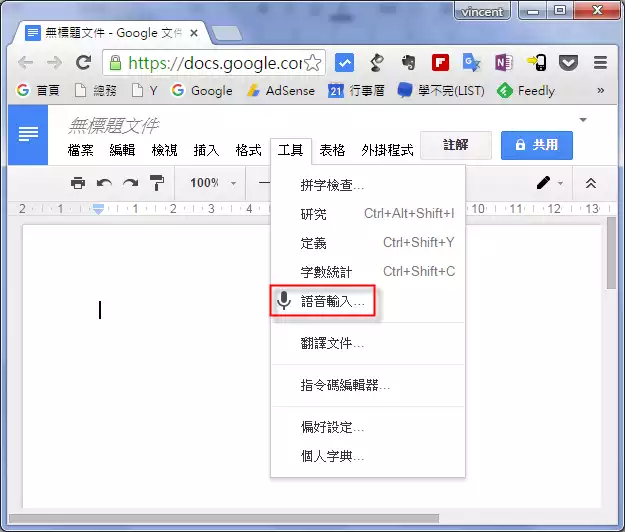Image resolution: width=625 pixels, height=532 pixels.
Task: Click the blue ruler indent marker
Action: (x=98, y=208)
